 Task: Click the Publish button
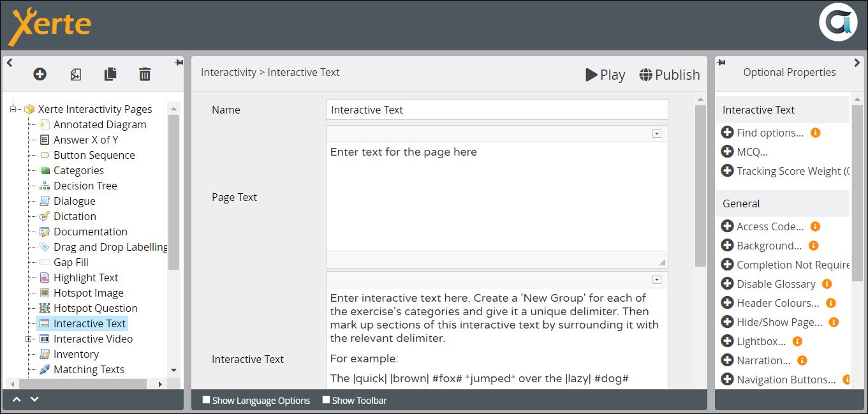(670, 75)
